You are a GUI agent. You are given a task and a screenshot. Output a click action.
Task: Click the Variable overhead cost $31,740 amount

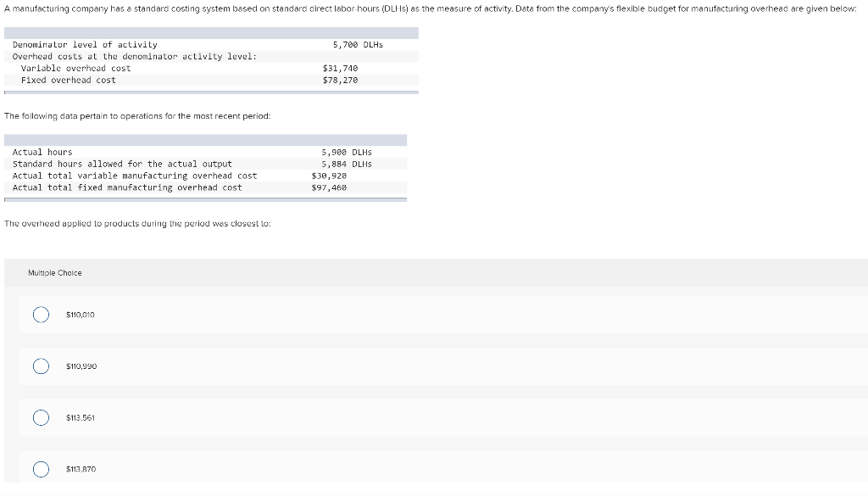(341, 68)
